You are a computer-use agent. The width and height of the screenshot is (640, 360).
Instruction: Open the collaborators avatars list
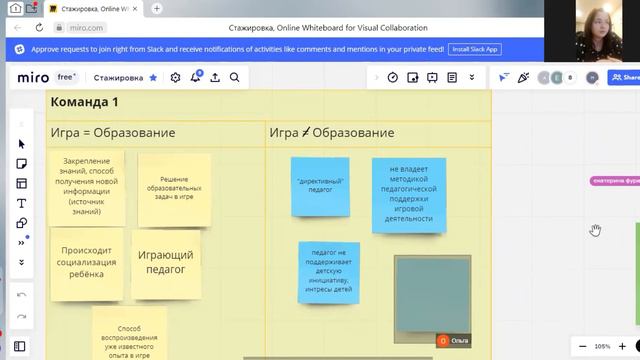(557, 78)
